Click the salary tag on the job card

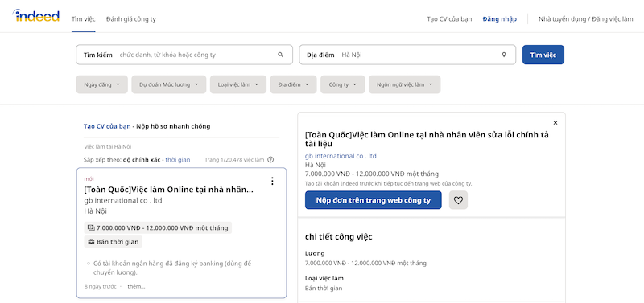click(x=158, y=228)
